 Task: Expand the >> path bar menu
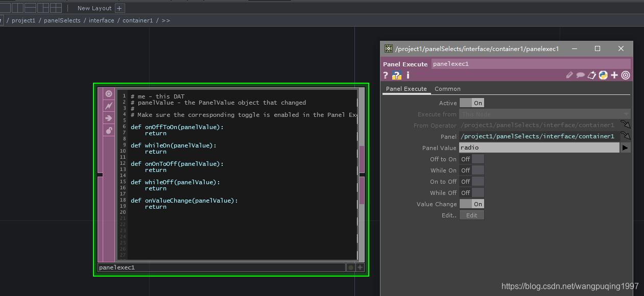166,20
